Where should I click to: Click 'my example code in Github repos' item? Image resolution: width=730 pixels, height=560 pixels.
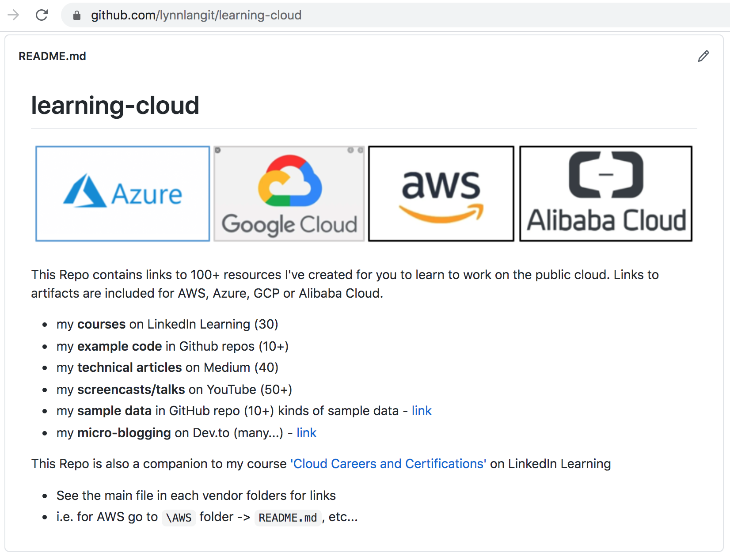[x=172, y=346]
